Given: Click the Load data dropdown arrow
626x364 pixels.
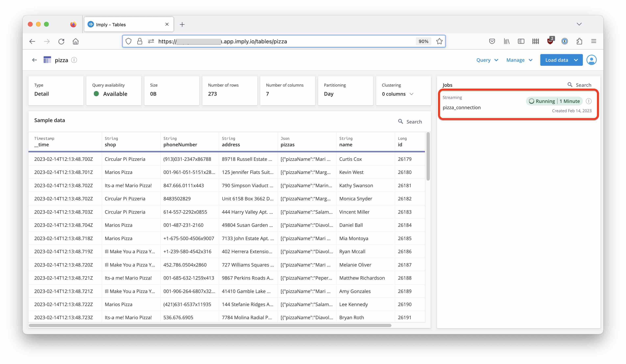Looking at the screenshot, I should 576,60.
